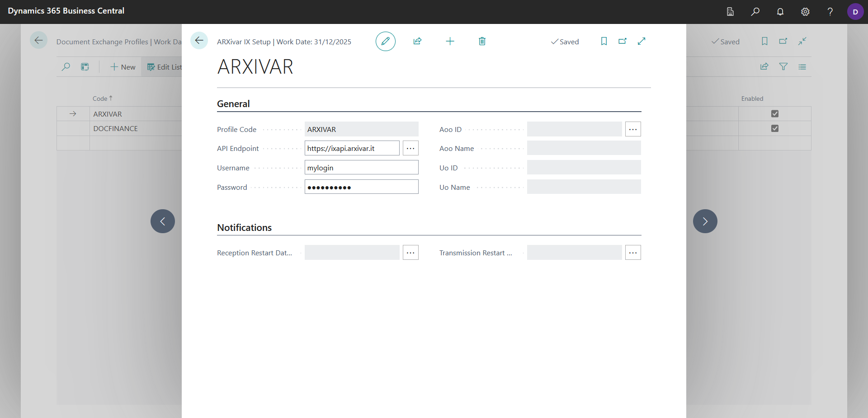The width and height of the screenshot is (868, 418).
Task: Collapse the Notifications section header
Action: [244, 228]
